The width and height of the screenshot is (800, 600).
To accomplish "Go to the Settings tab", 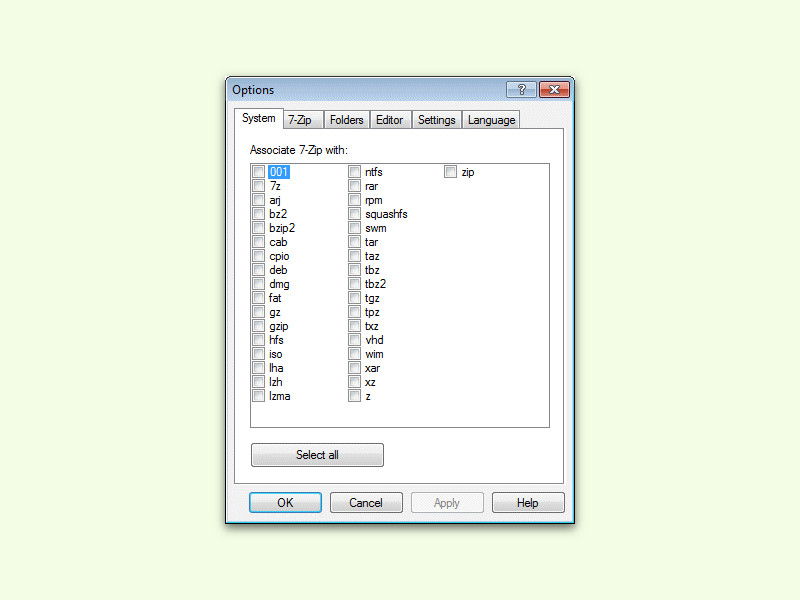I will click(x=437, y=120).
